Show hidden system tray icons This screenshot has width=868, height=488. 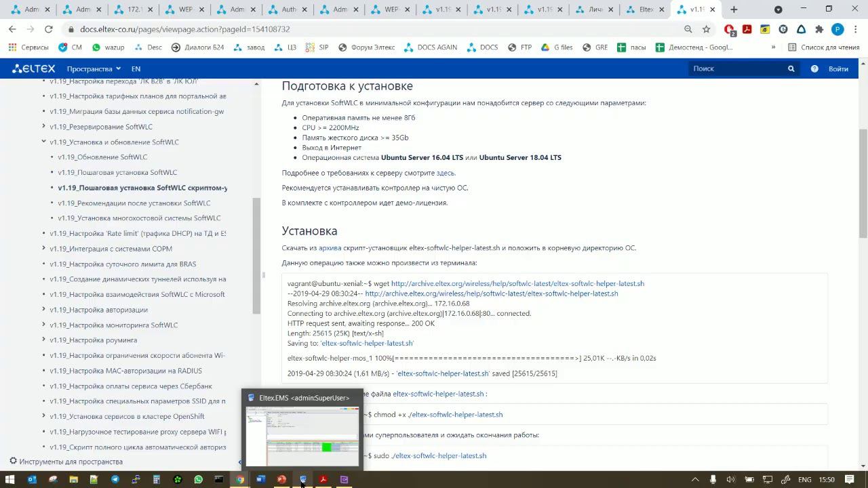coord(694,480)
